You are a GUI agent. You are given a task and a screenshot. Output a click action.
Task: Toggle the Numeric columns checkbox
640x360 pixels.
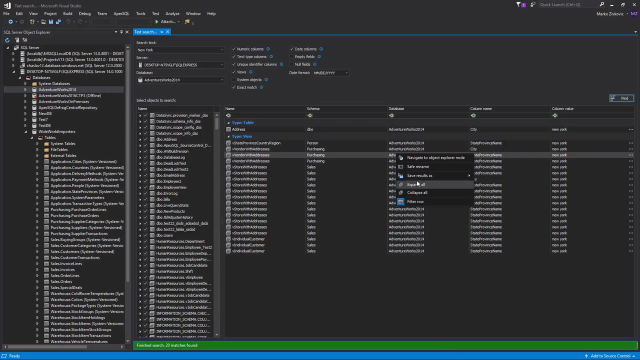[234, 49]
